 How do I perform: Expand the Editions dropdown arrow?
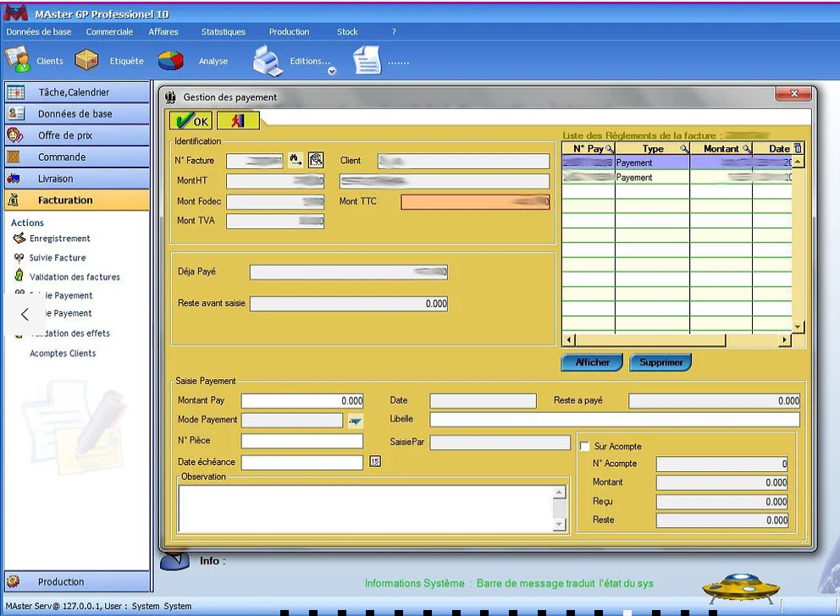click(x=332, y=71)
